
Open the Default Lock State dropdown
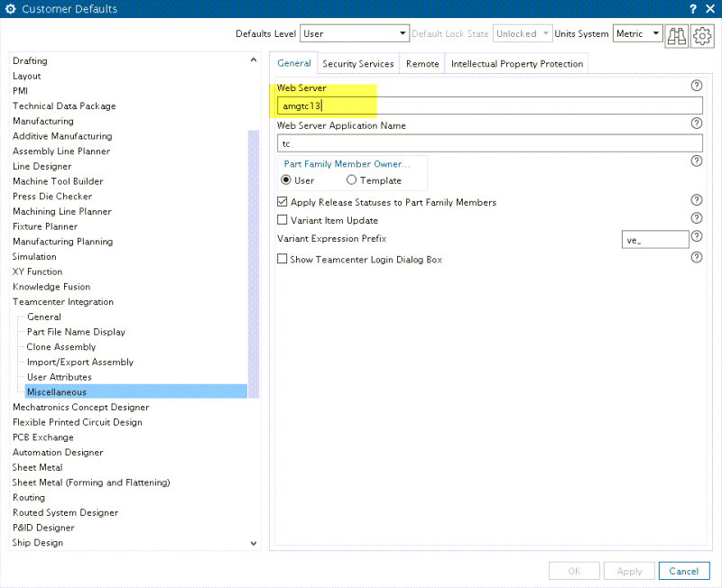tap(523, 33)
